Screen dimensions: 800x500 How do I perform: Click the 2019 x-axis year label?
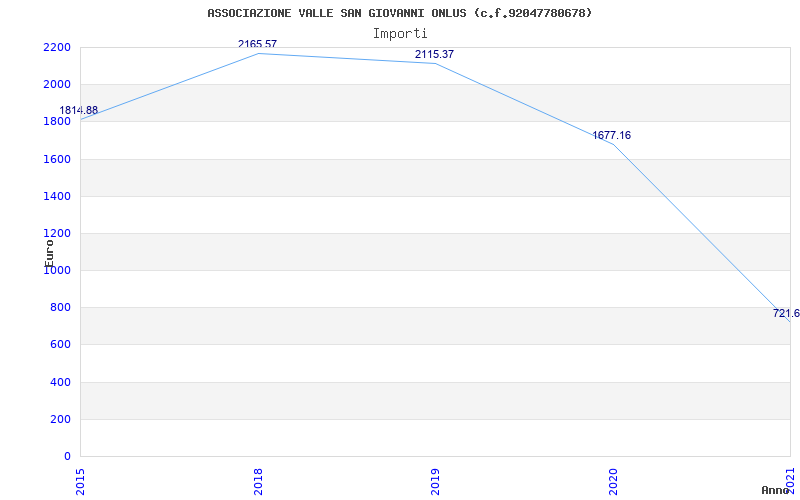click(435, 482)
